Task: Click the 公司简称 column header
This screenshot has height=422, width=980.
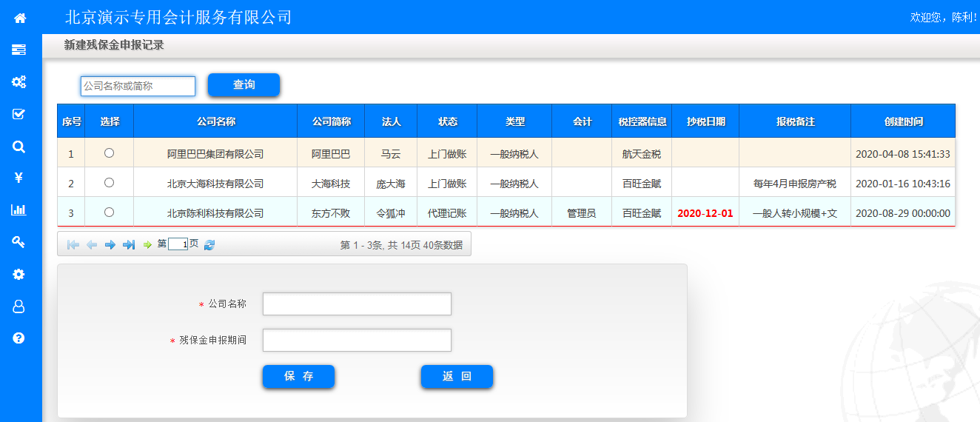Action: coord(331,121)
